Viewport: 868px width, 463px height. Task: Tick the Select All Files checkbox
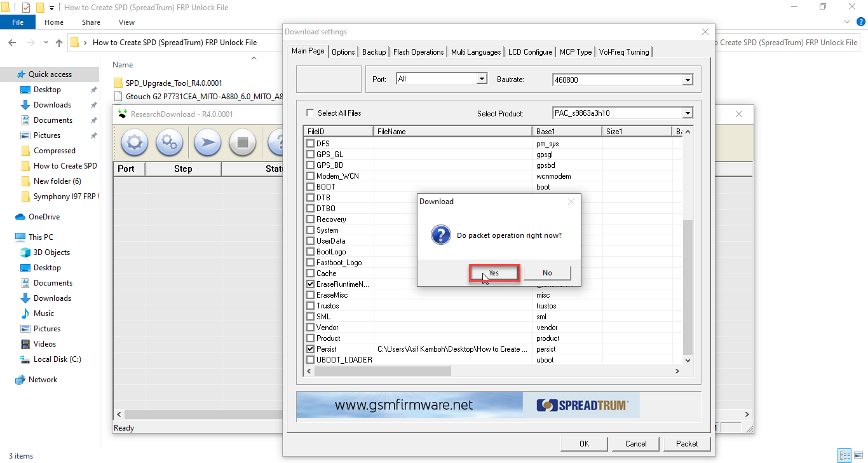coord(310,113)
